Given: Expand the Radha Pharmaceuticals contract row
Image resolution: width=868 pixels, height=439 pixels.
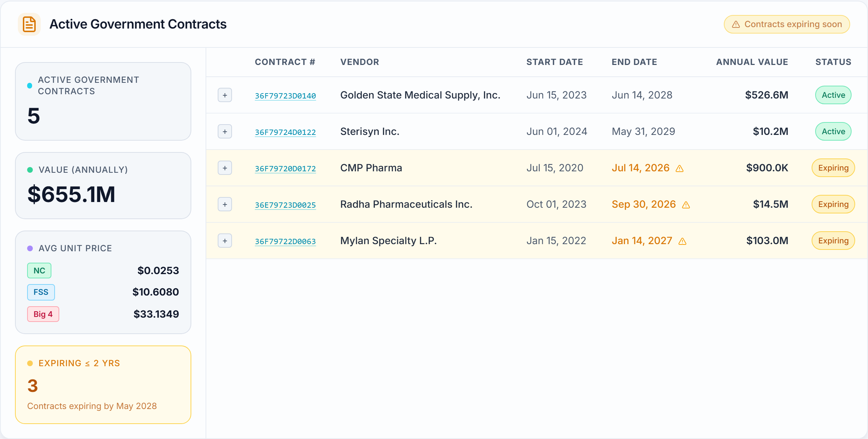Looking at the screenshot, I should click(x=225, y=204).
